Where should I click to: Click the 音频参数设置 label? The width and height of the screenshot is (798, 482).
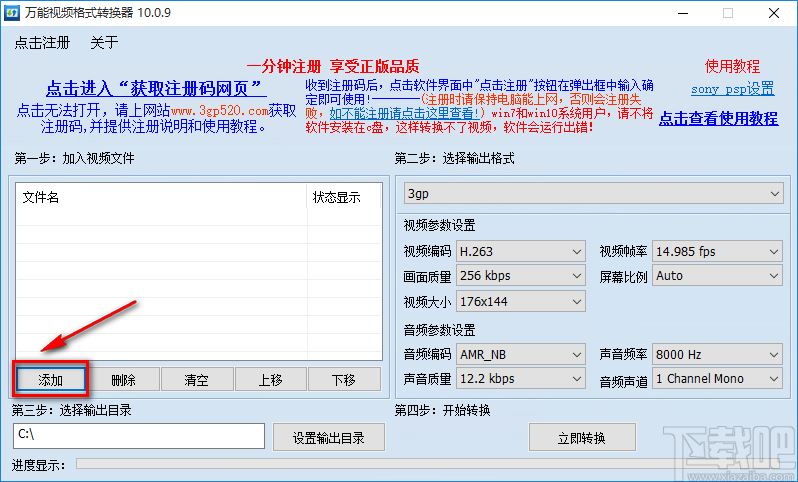440,330
